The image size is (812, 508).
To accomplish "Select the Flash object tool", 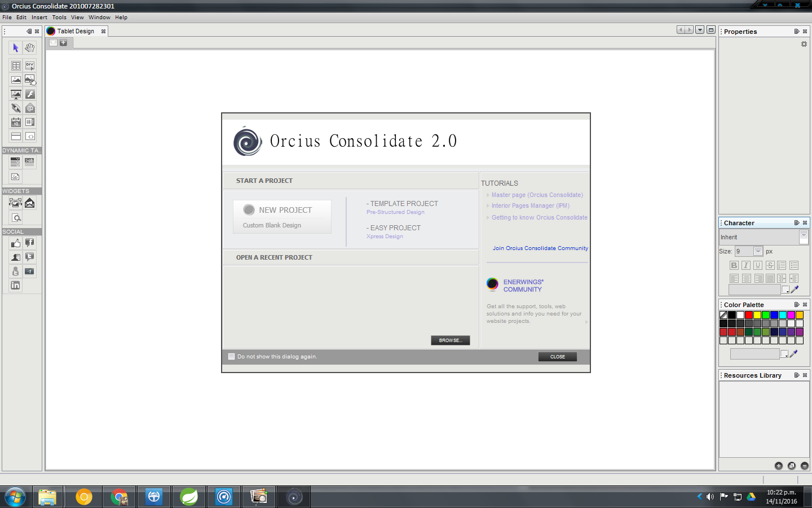I will [x=30, y=94].
